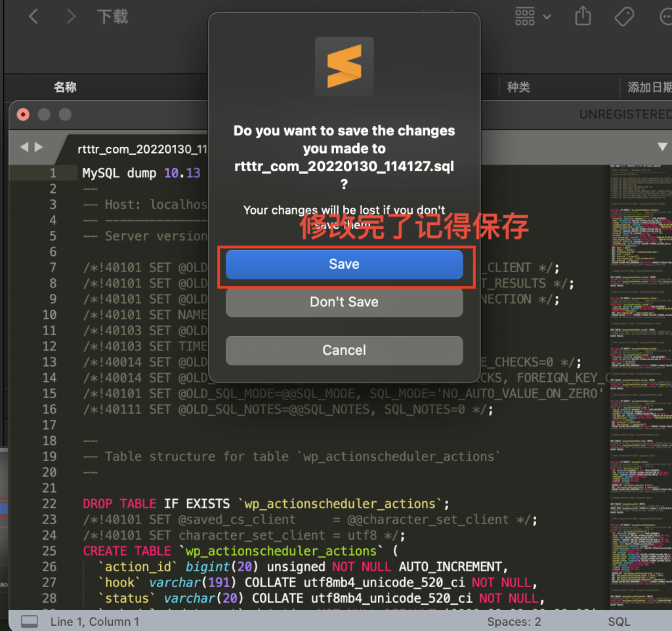Open the panel switcher icon in status bar
672x631 pixels.
(29, 621)
